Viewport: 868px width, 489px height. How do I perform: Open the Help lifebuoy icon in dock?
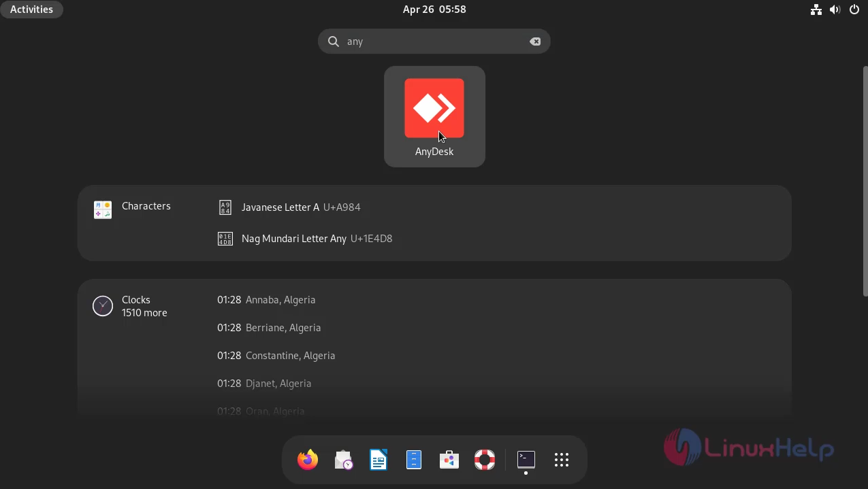point(485,460)
